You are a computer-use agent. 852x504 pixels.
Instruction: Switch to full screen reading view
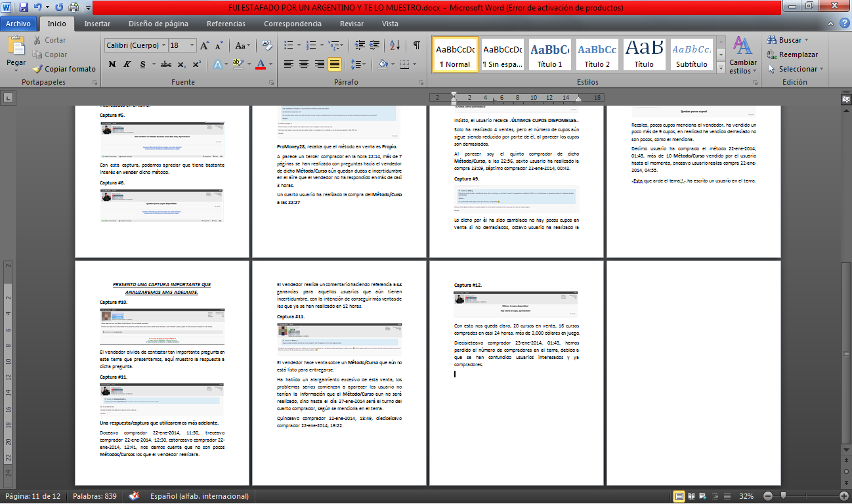tap(691, 496)
